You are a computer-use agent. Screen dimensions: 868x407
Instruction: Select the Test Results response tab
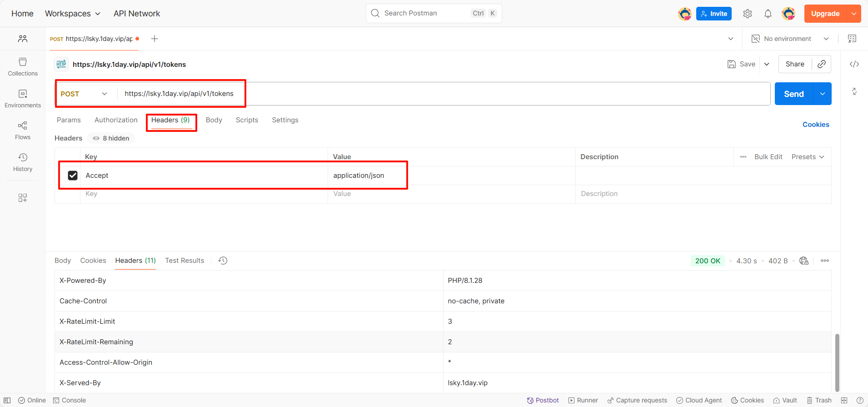pos(185,261)
